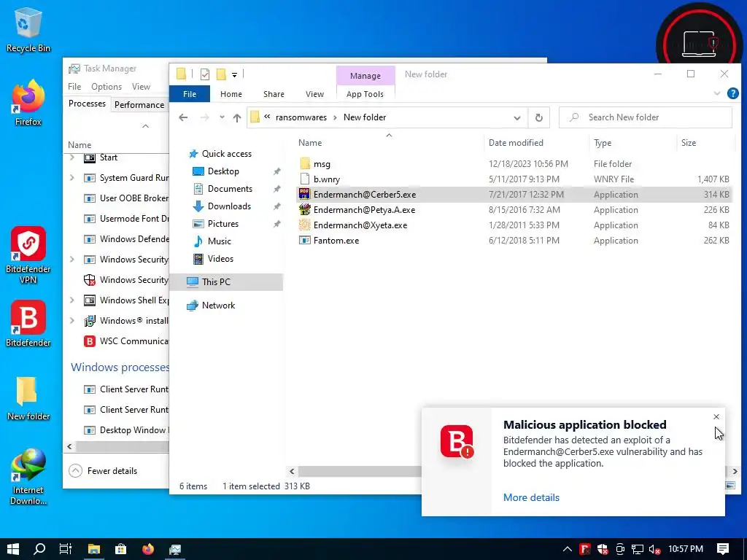Click the muted volume tray icon

click(654, 549)
